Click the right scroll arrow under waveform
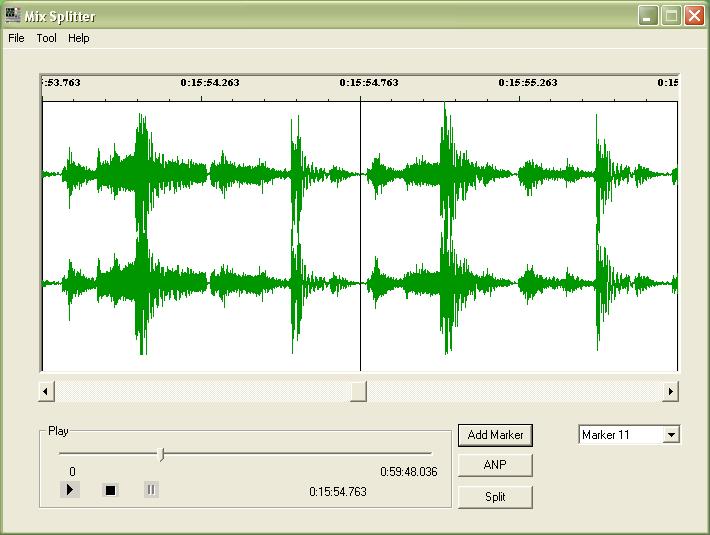The height and width of the screenshot is (535, 710). point(671,391)
